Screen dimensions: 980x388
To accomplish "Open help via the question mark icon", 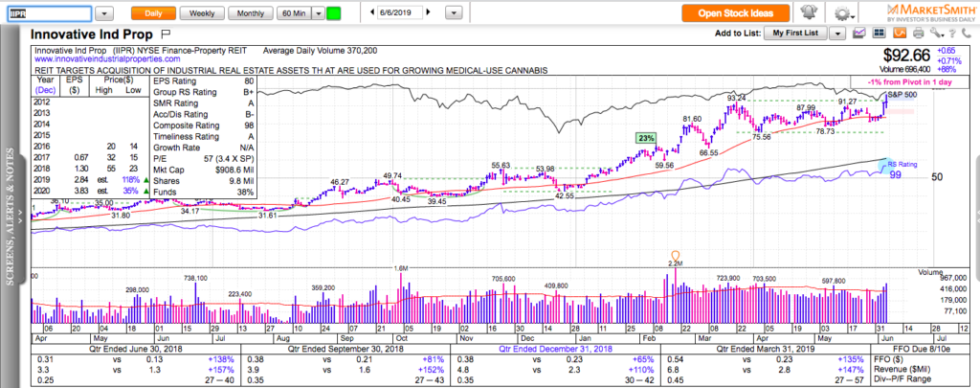I will (952, 33).
